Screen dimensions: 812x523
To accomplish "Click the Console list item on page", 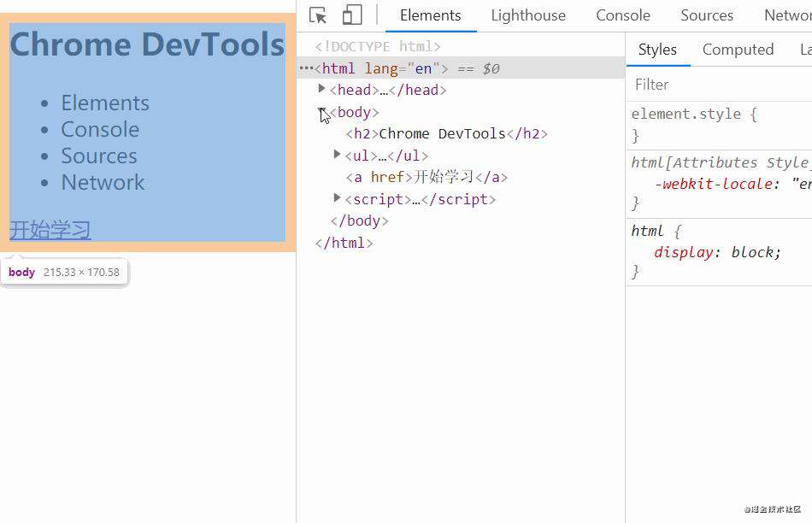I will pos(100,129).
